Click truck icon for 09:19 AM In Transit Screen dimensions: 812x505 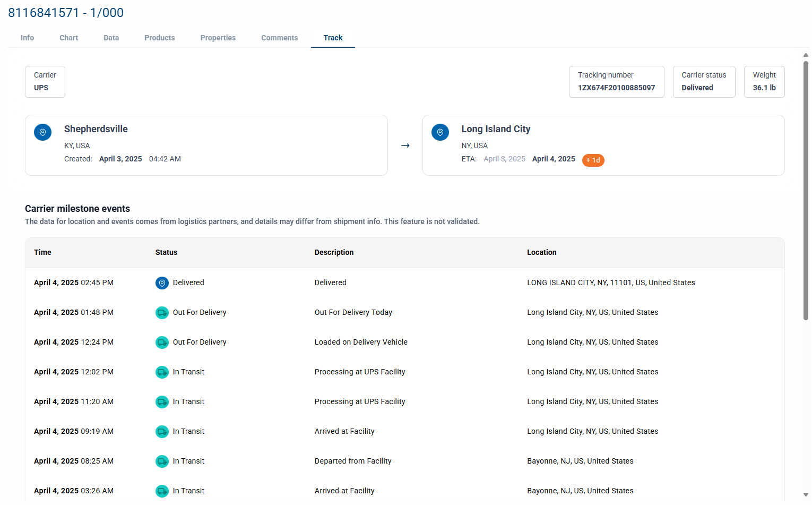click(x=162, y=432)
